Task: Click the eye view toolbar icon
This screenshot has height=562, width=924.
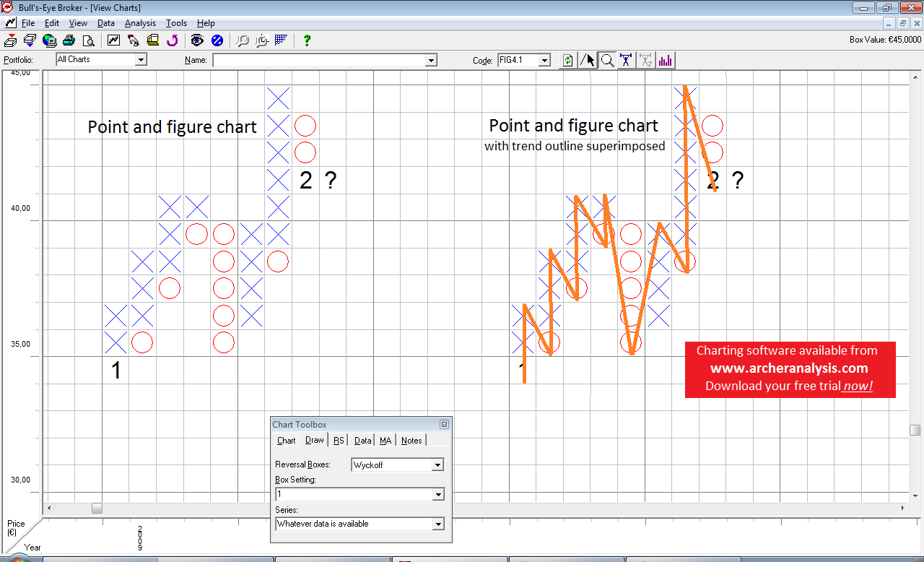Action: click(197, 40)
